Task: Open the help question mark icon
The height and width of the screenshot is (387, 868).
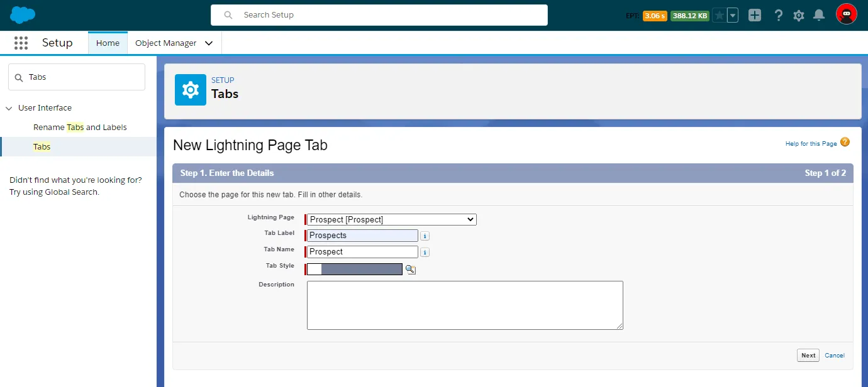Action: 778,16
